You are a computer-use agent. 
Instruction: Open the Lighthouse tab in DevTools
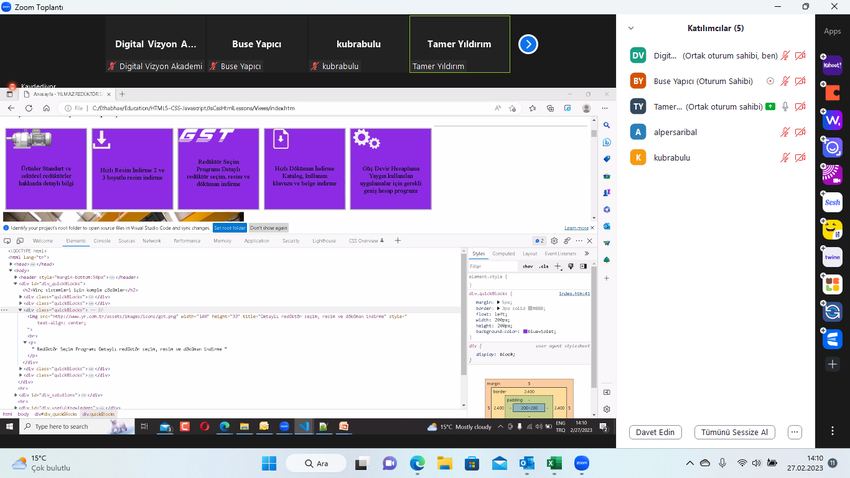pyautogui.click(x=324, y=241)
